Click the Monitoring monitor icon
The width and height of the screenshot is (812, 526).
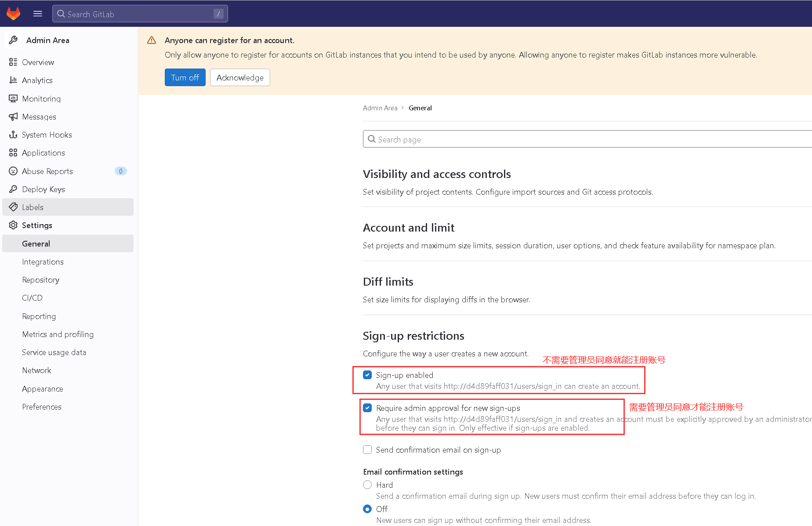click(x=13, y=98)
